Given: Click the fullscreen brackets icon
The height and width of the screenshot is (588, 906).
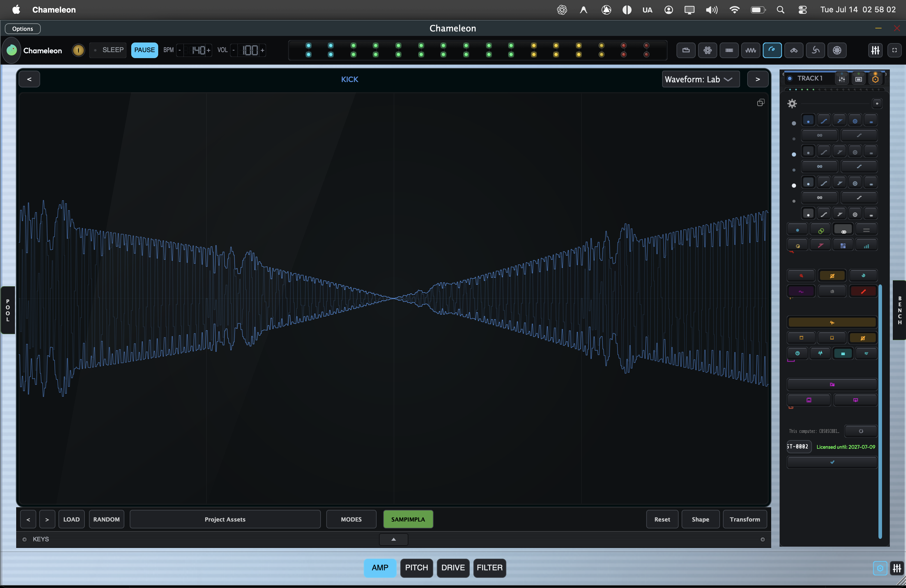Looking at the screenshot, I should point(895,50).
